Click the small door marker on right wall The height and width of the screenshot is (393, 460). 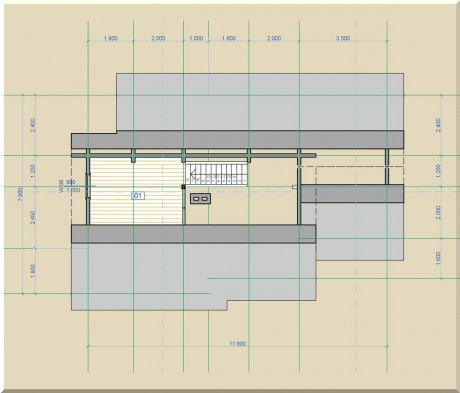pos(294,187)
